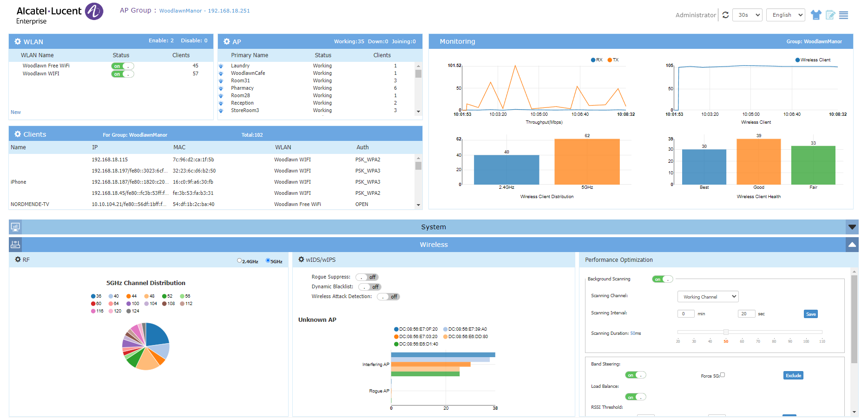Click the WLAN panel gear icon
Screen dimensions: 868x419
point(18,41)
